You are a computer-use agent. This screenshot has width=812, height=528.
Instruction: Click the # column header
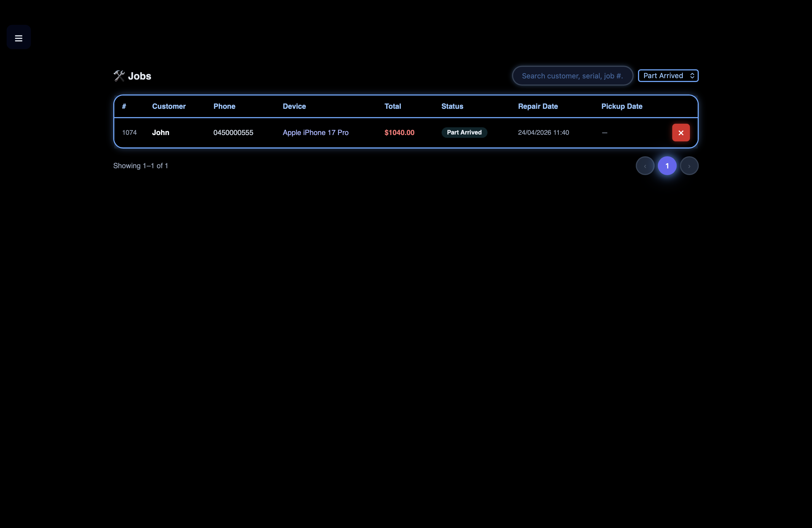[124, 106]
